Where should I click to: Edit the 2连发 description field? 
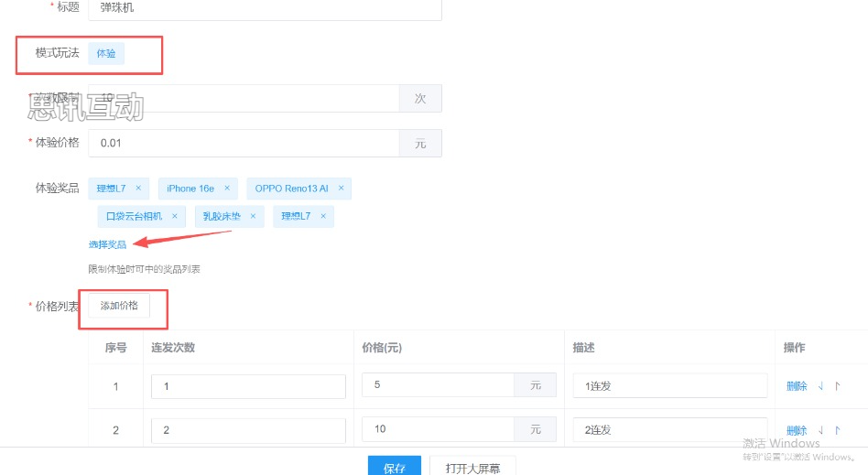point(669,430)
